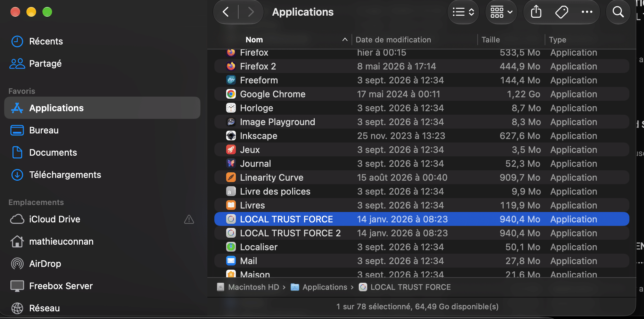
Task: Click the search magnifier icon
Action: pos(618,12)
